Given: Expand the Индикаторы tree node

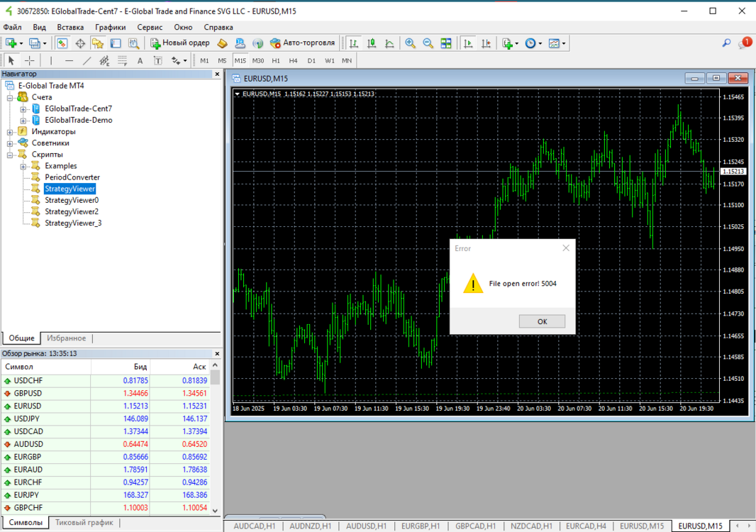Looking at the screenshot, I should 10,132.
